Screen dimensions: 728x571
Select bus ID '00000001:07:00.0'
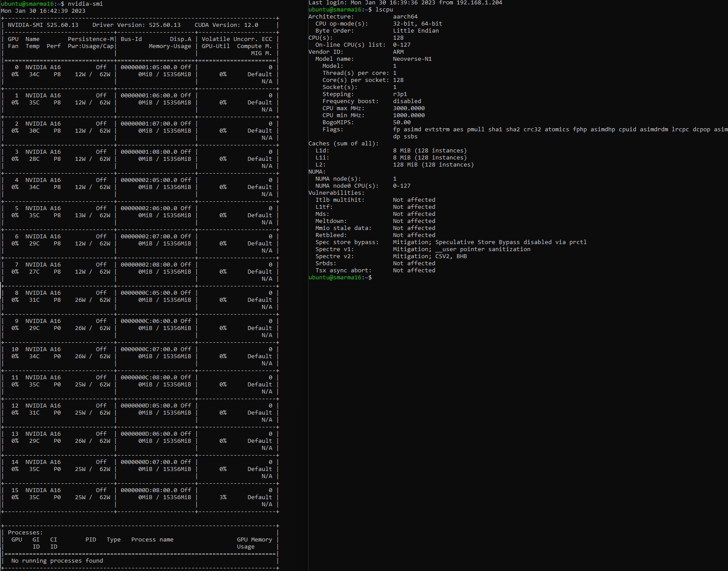point(149,123)
